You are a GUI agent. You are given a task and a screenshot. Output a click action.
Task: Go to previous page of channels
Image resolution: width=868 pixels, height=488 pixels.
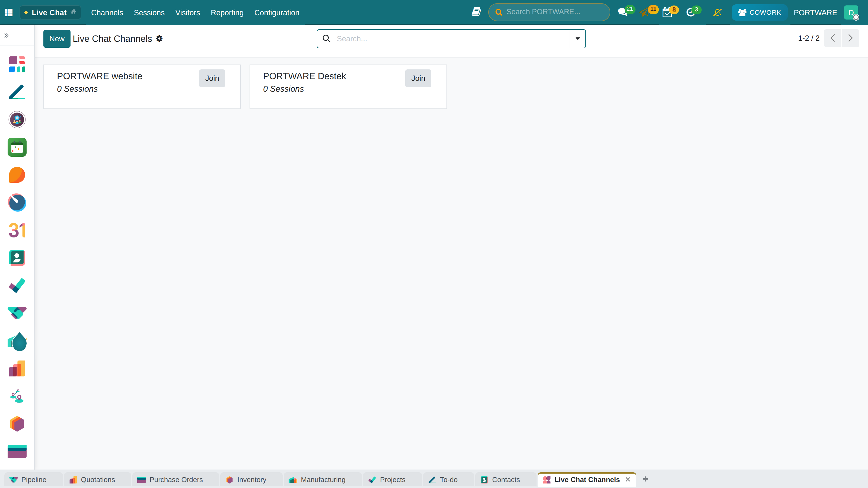(x=833, y=38)
